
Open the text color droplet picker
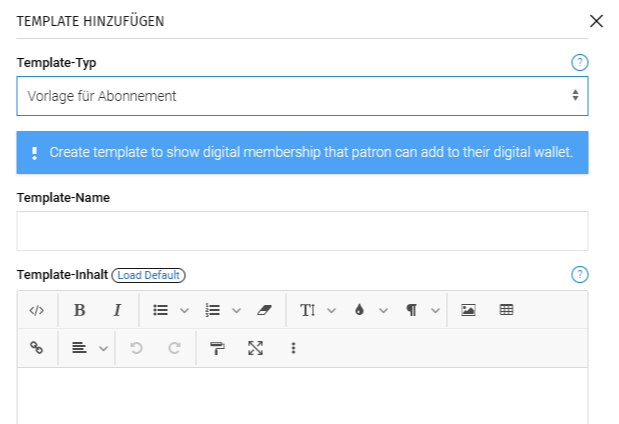click(360, 310)
